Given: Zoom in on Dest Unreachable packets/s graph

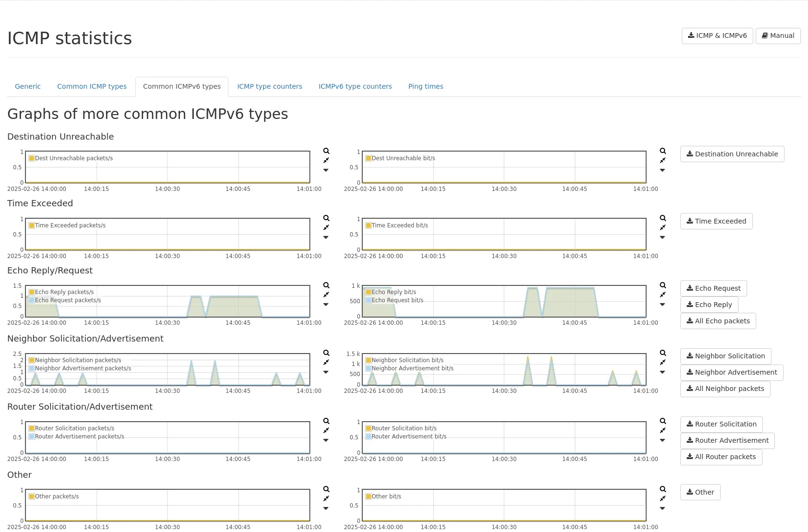Looking at the screenshot, I should pyautogui.click(x=326, y=151).
